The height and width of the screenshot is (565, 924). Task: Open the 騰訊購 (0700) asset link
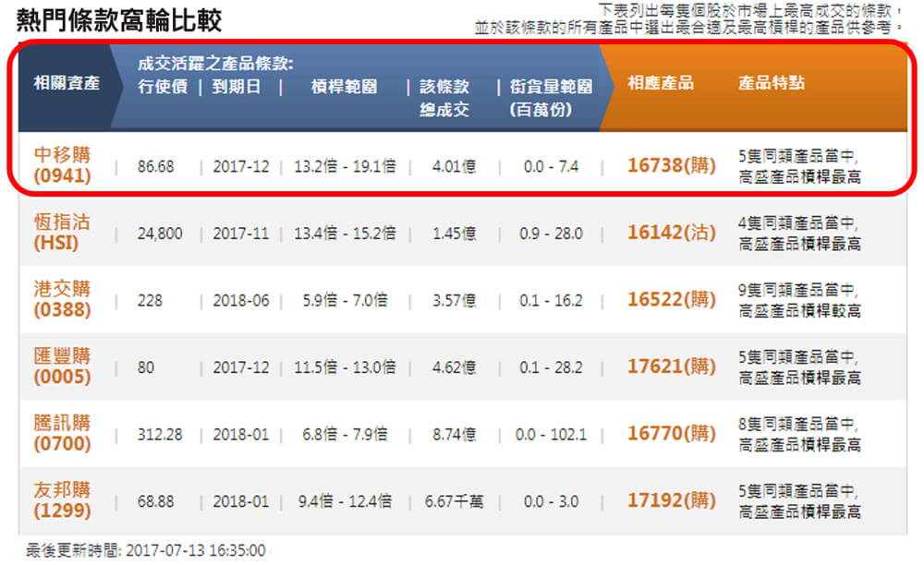click(62, 434)
